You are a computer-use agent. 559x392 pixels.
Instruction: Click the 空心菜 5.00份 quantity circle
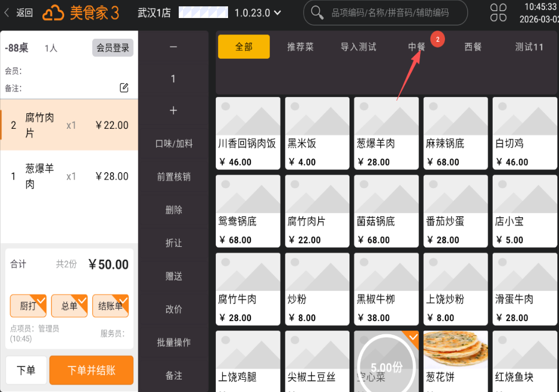(x=386, y=364)
